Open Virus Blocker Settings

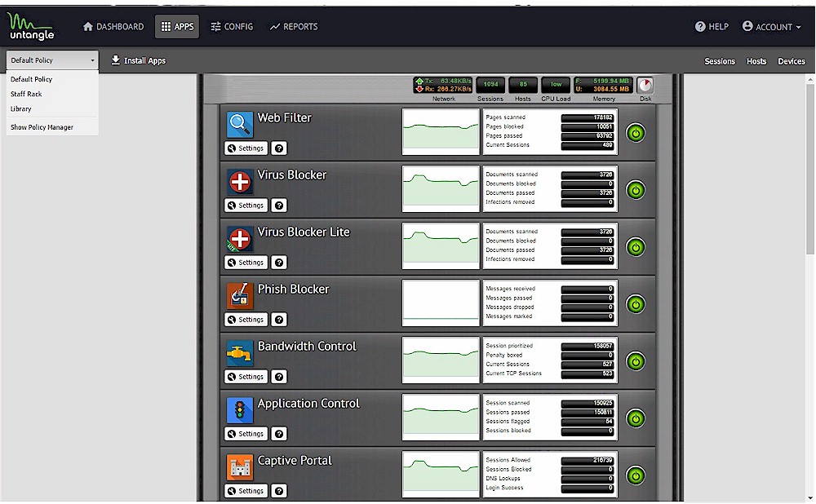246,206
